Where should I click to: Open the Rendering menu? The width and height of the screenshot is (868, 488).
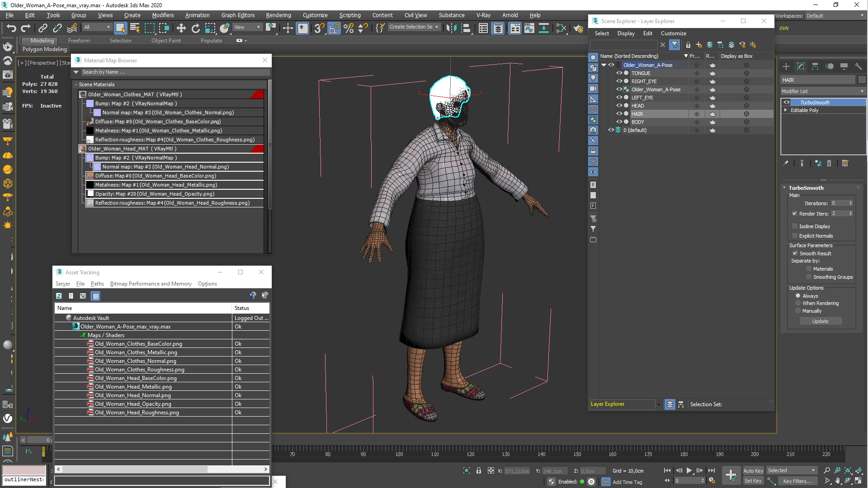pos(278,15)
